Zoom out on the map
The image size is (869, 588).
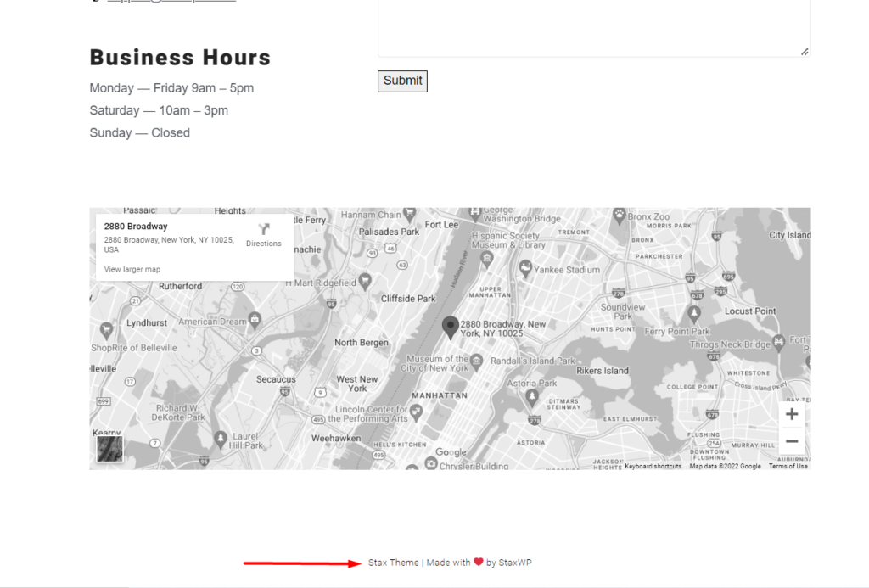pyautogui.click(x=792, y=441)
